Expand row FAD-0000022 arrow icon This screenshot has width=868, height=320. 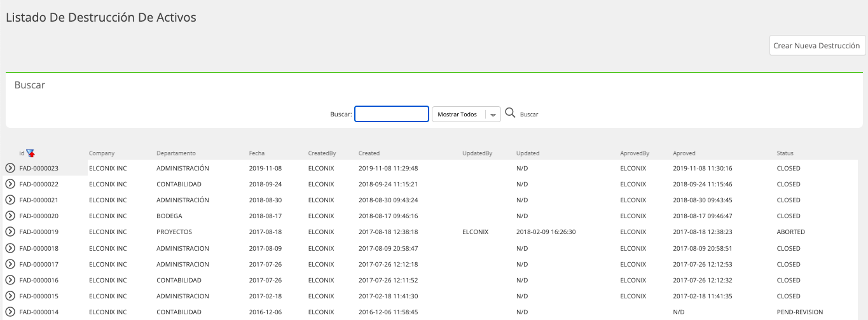[10, 184]
